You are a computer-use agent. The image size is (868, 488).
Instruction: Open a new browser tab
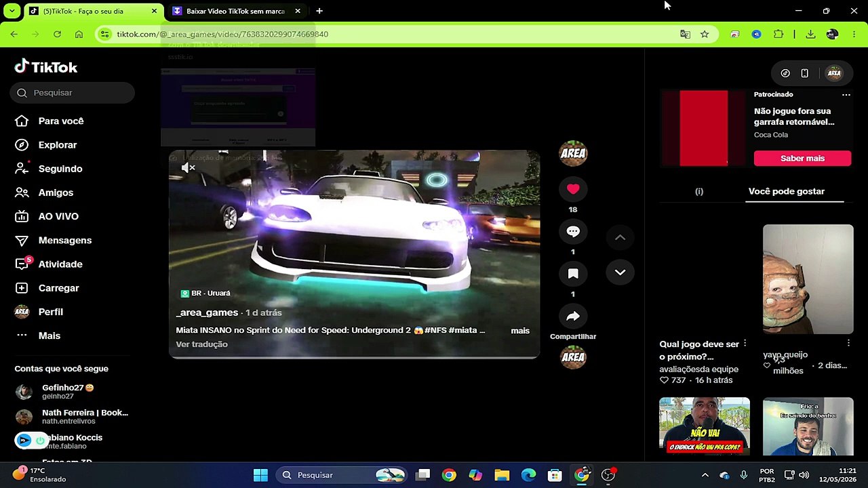pyautogui.click(x=319, y=11)
